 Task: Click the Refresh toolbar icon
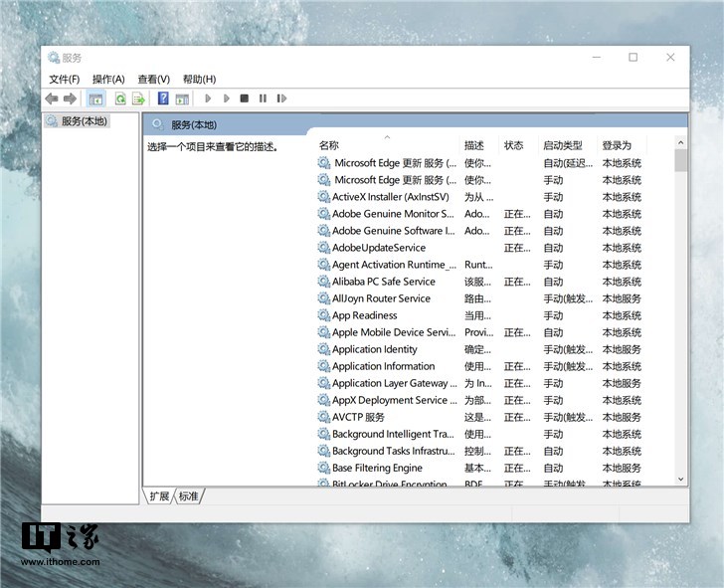point(120,98)
